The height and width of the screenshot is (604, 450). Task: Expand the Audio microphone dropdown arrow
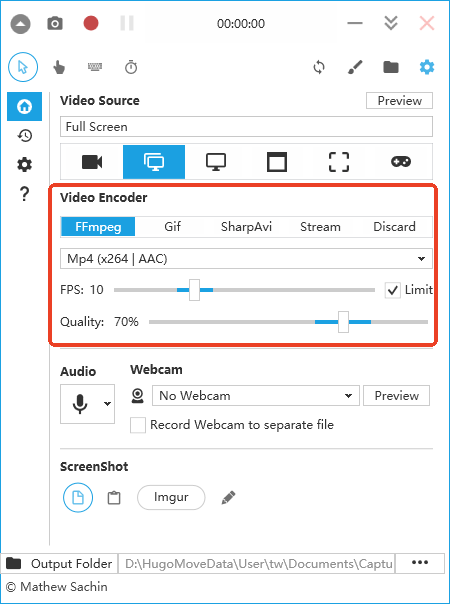click(107, 404)
